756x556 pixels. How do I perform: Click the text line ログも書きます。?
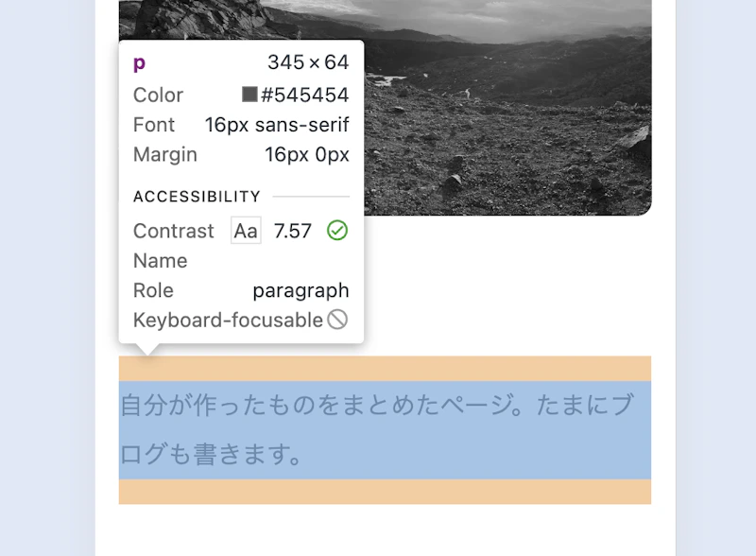click(211, 455)
